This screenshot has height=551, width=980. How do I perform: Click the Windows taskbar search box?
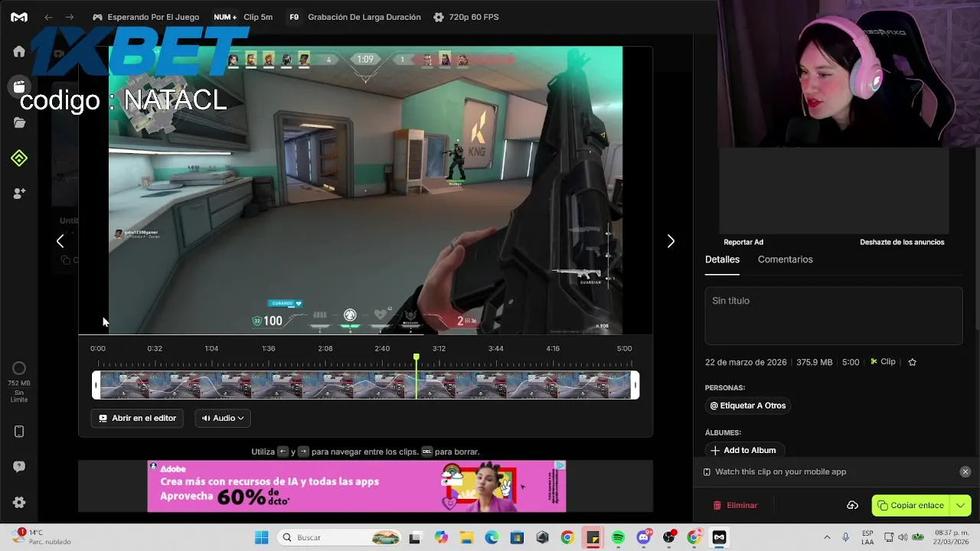pyautogui.click(x=338, y=537)
